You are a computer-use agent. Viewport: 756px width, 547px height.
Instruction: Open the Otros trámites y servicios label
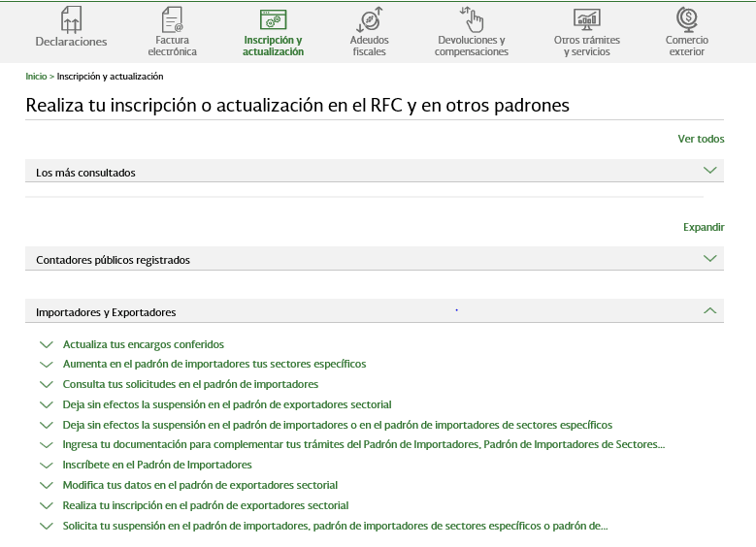[x=587, y=46]
